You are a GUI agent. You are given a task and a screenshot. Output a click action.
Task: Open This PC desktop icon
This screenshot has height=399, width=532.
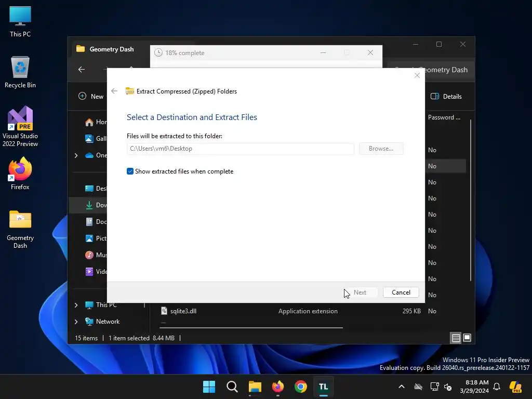click(x=20, y=22)
